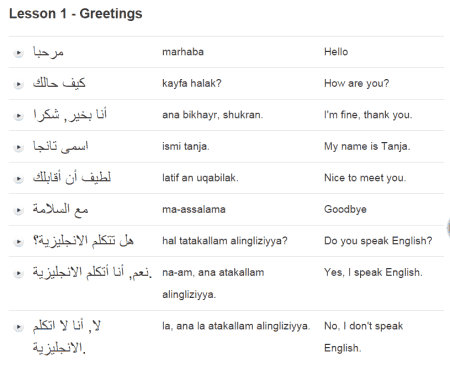Play audio for la, ana la atakallam

(19, 327)
